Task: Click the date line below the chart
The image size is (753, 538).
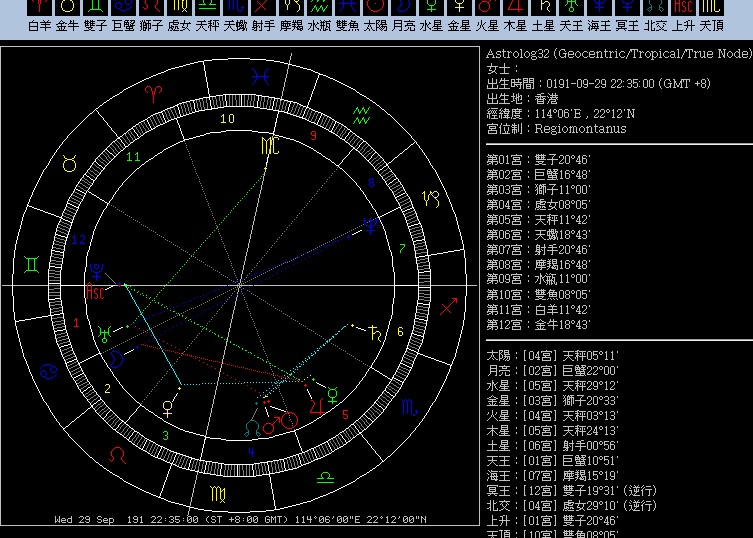Action: coord(240,520)
